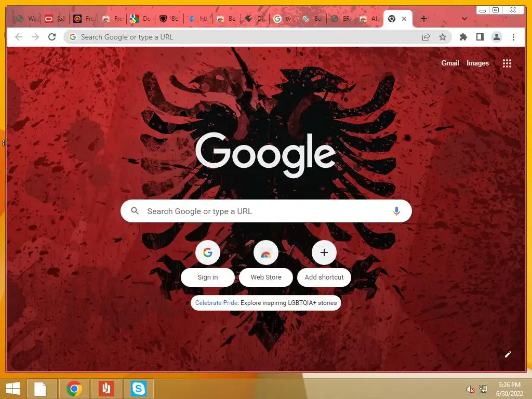Click the 'Add shortcut' label
The width and height of the screenshot is (532, 399).
click(324, 277)
